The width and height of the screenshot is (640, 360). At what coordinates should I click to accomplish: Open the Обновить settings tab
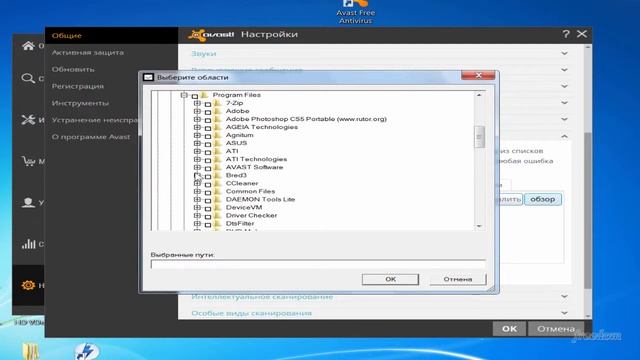[73, 69]
